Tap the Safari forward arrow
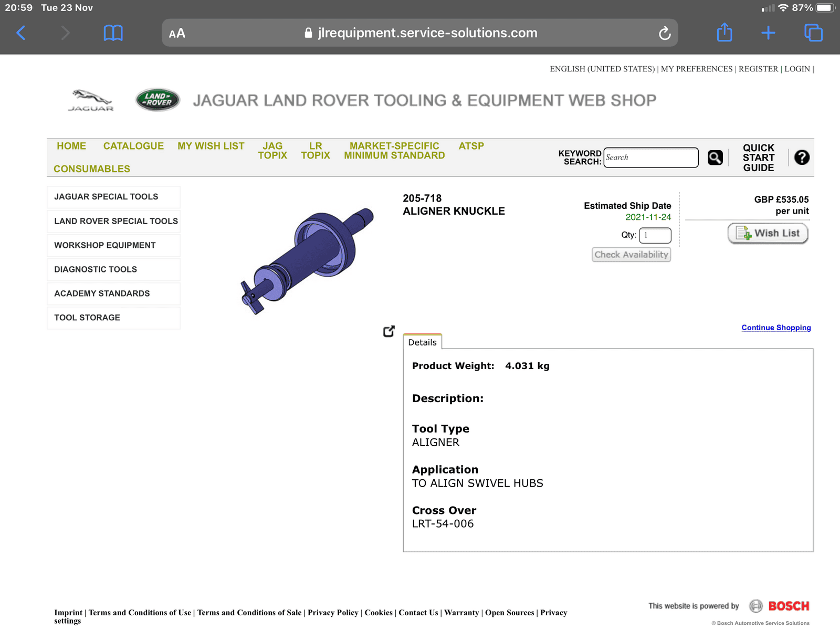This screenshot has width=840, height=630. tap(65, 33)
